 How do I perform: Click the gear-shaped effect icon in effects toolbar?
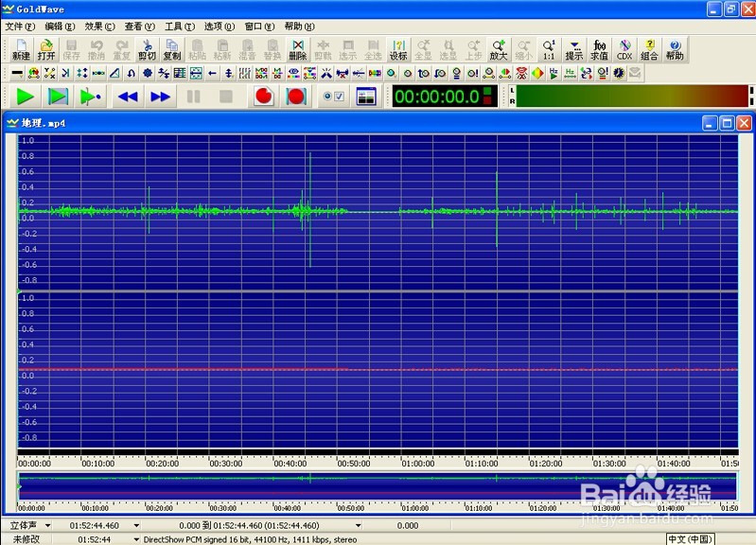(x=147, y=73)
